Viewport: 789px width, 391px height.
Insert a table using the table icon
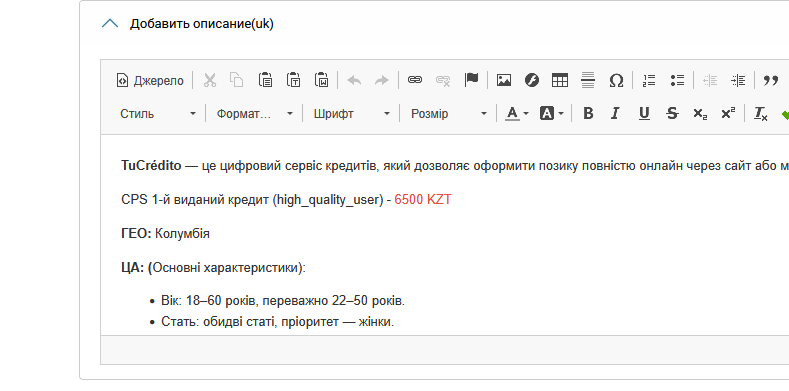tap(560, 80)
